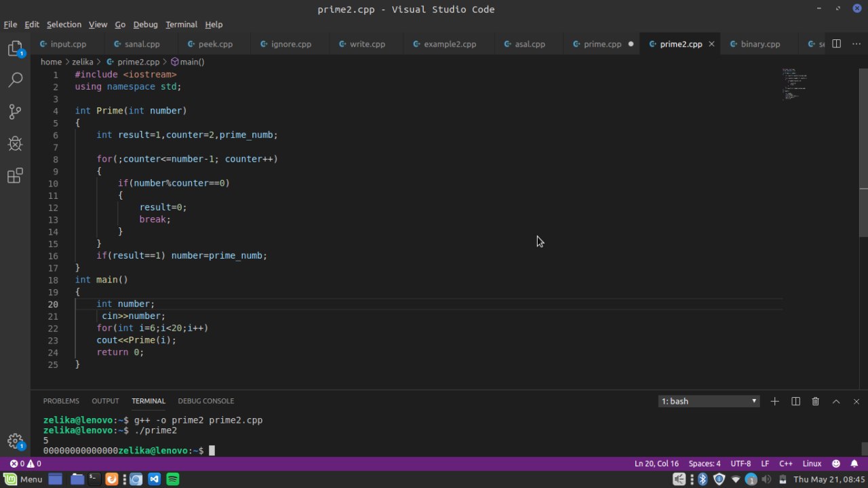Open the Explorer view in activity bar
Viewport: 868px width, 488px height.
point(15,49)
